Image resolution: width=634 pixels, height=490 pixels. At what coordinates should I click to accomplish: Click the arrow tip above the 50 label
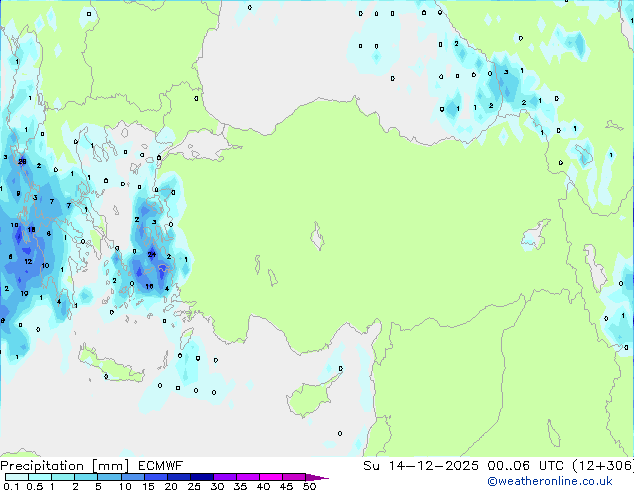click(x=317, y=477)
